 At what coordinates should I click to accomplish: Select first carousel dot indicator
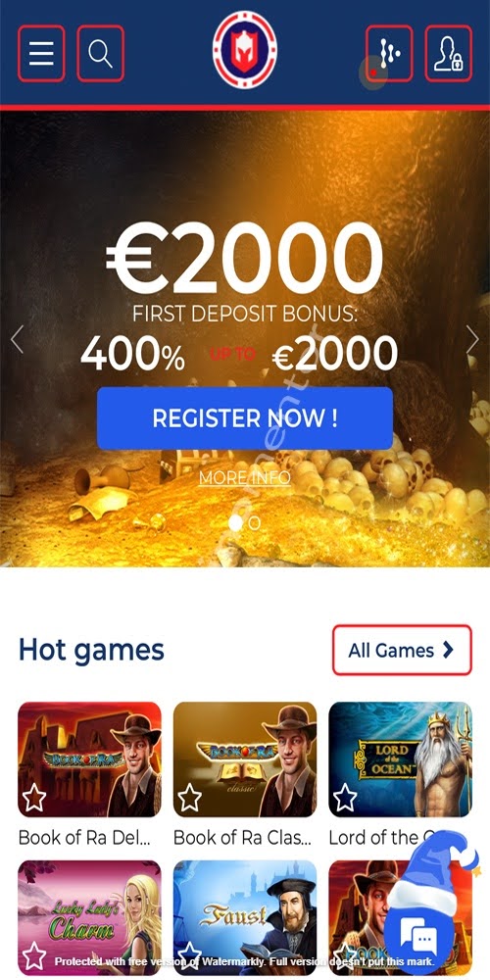point(235,523)
